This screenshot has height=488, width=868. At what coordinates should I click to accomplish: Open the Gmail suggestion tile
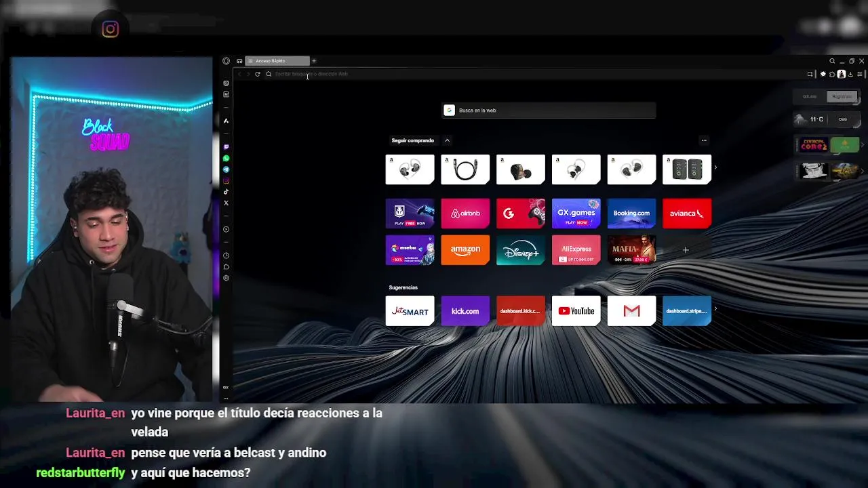(631, 311)
